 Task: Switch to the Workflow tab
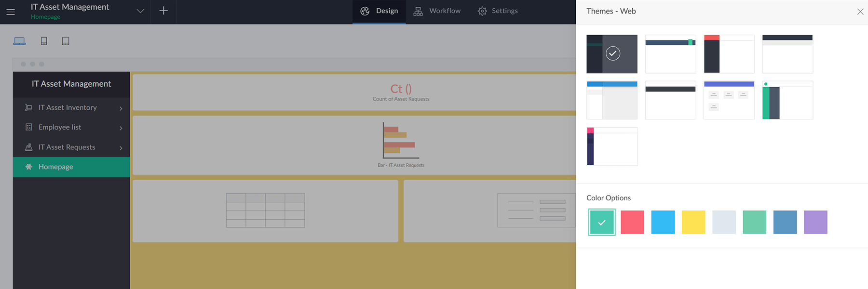click(437, 11)
